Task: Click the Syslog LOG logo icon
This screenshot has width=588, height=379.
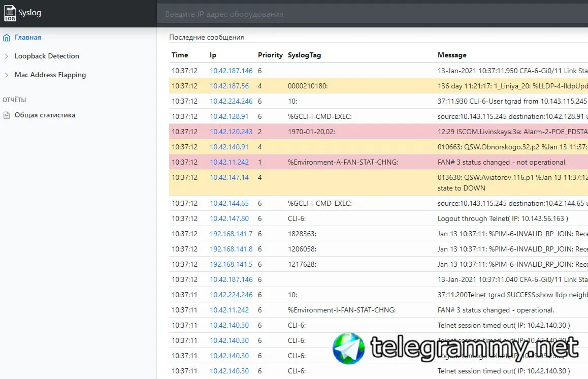Action: tap(10, 13)
